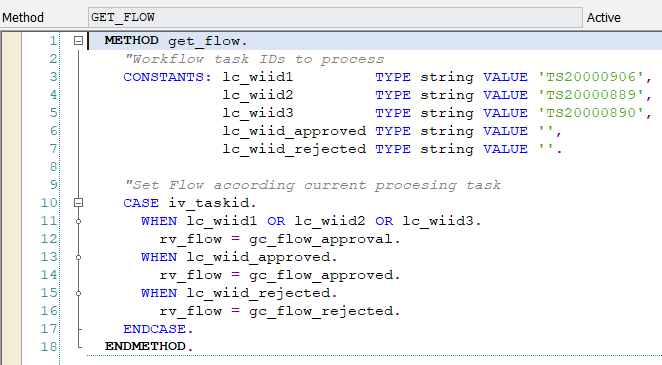The height and width of the screenshot is (365, 662).
Task: Click the Active status label
Action: pos(603,18)
